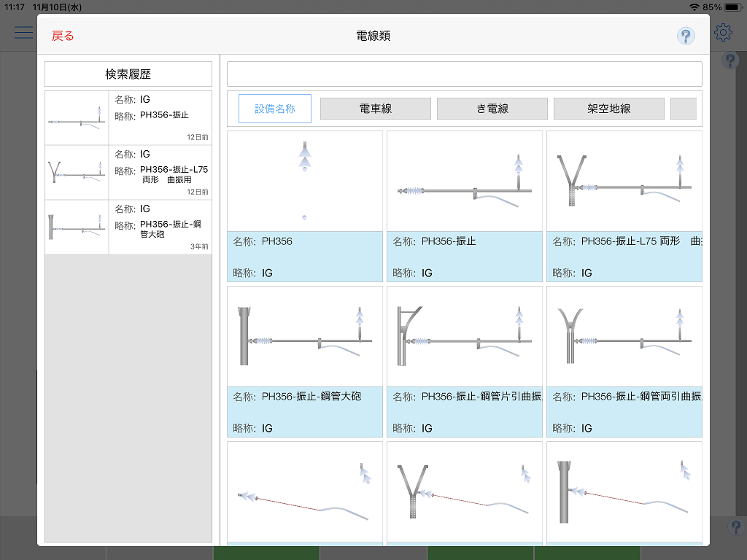Viewport: 747px width, 560px height.
Task: Open the PH356-振止-鋼管両引曲振 card
Action: 624,362
